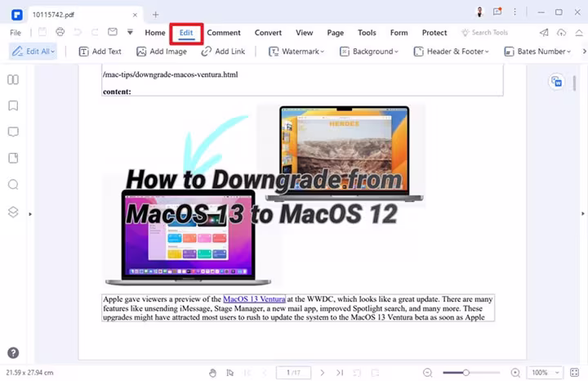The image size is (588, 381).
Task: Click the zoom in plus icon
Action: 515,373
